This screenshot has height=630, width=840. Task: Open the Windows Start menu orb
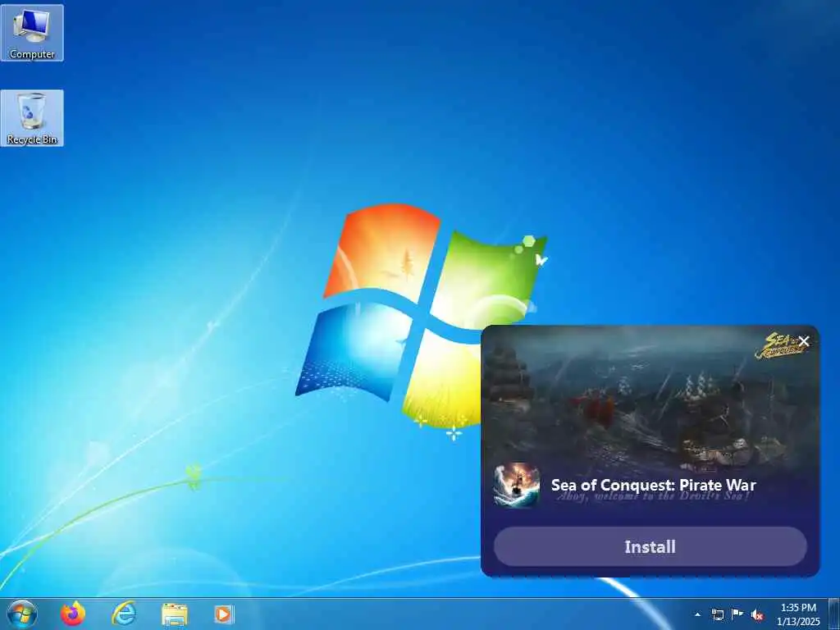(22, 614)
